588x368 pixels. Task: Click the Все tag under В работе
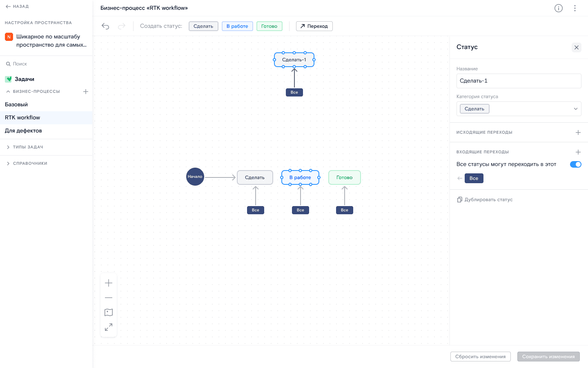coord(301,210)
